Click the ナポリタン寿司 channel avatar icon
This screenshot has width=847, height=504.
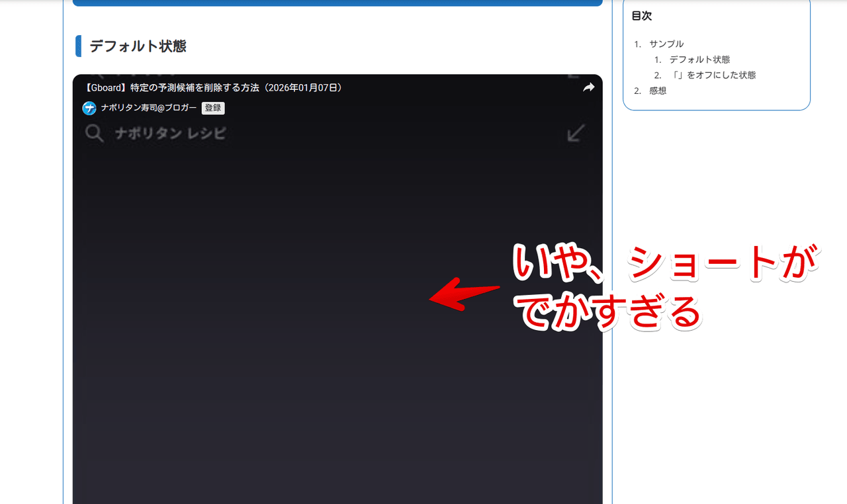pyautogui.click(x=89, y=108)
